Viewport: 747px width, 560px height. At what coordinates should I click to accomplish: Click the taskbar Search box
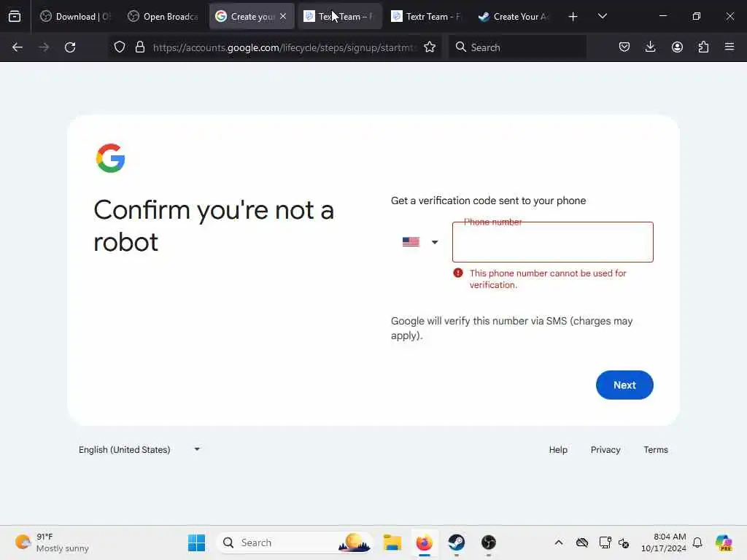(295, 542)
